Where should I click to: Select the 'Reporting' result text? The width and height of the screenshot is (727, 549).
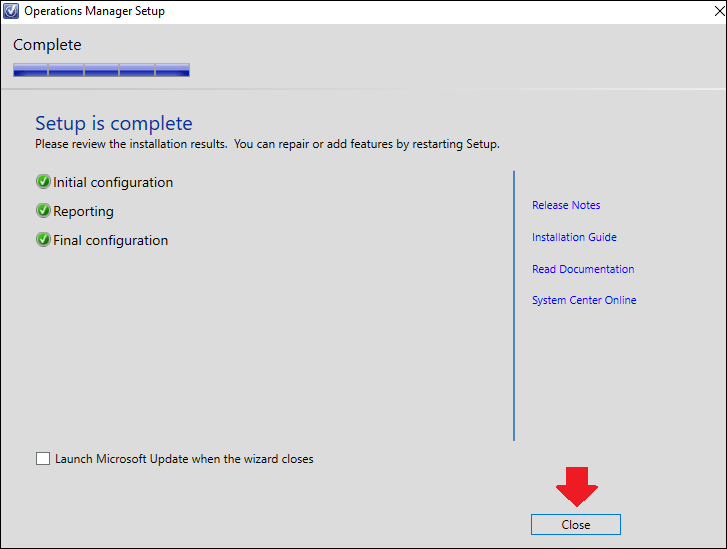pos(83,211)
